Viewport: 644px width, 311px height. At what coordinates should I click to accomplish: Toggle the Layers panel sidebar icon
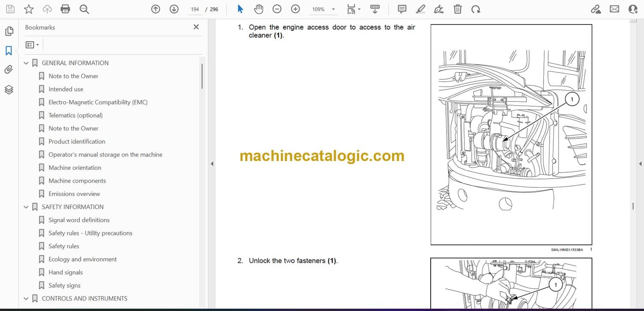click(9, 89)
